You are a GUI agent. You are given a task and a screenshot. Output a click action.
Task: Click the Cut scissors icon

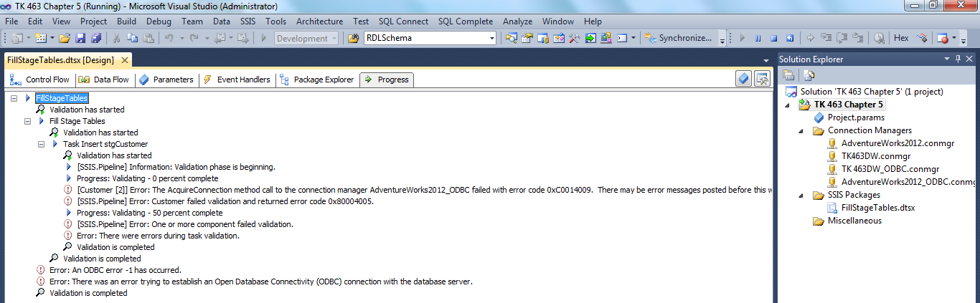[x=116, y=38]
